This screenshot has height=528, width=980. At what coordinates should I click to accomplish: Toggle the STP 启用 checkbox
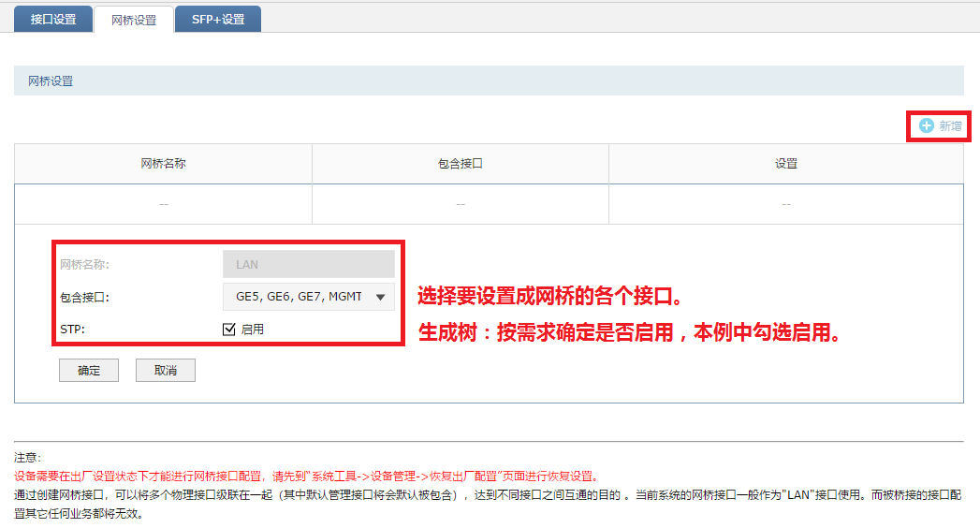228,330
